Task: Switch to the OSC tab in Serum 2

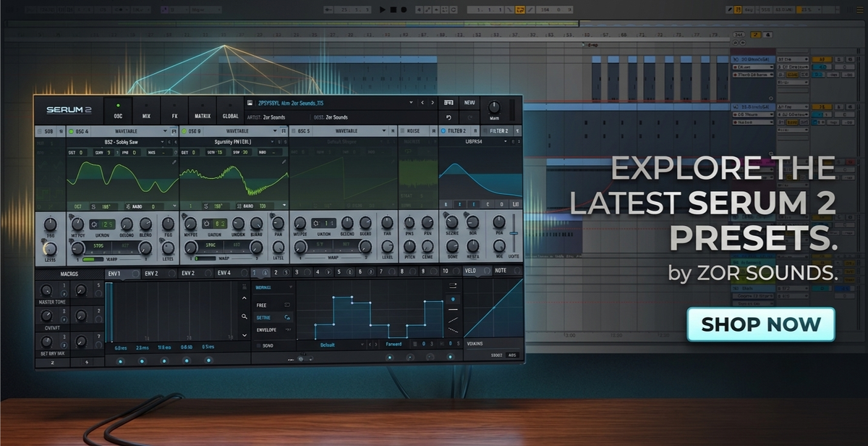Action: pyautogui.click(x=118, y=109)
